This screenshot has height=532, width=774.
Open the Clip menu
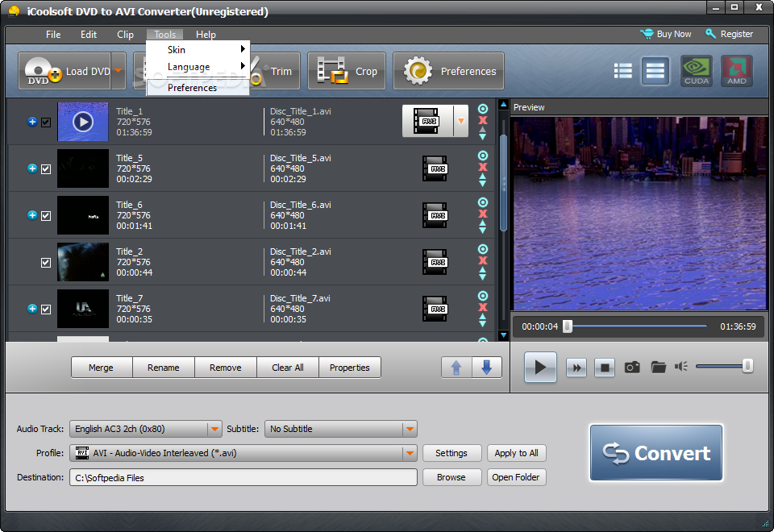point(126,34)
